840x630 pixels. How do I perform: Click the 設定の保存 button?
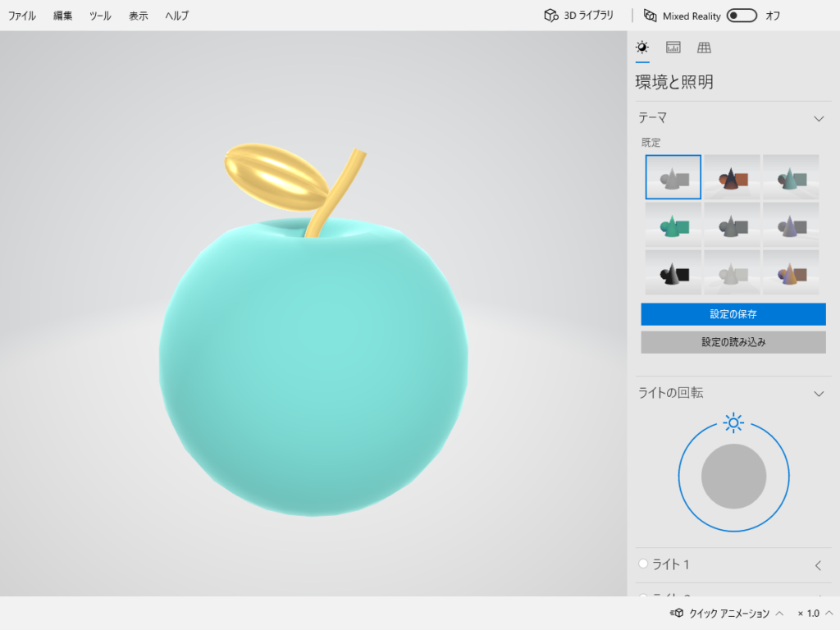[x=733, y=314]
